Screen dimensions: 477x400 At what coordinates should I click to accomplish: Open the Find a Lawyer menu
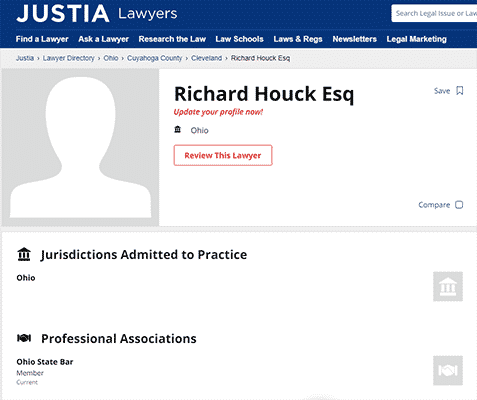coord(42,39)
